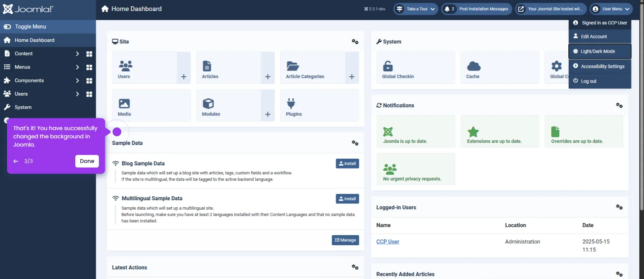
Task: Open Global Checkin
Action: tap(416, 68)
